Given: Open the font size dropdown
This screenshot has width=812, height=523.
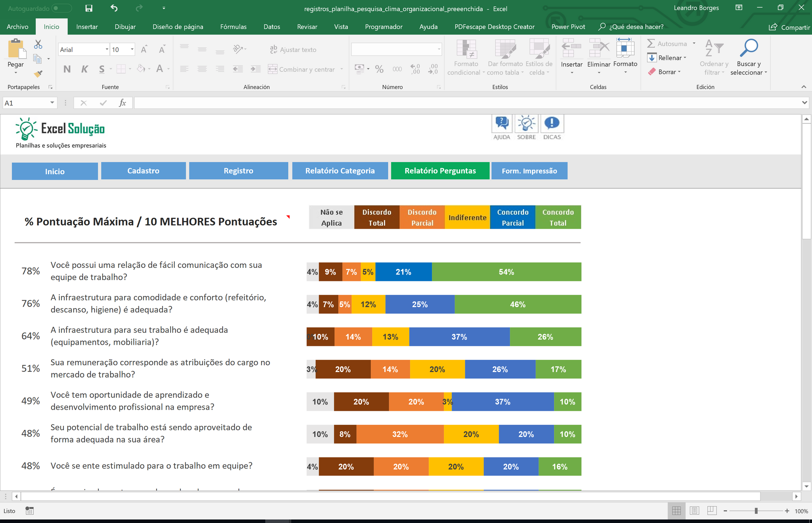Looking at the screenshot, I should click(132, 50).
